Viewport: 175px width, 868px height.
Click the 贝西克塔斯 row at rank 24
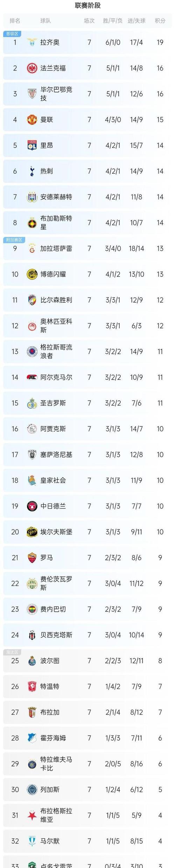(87, 635)
